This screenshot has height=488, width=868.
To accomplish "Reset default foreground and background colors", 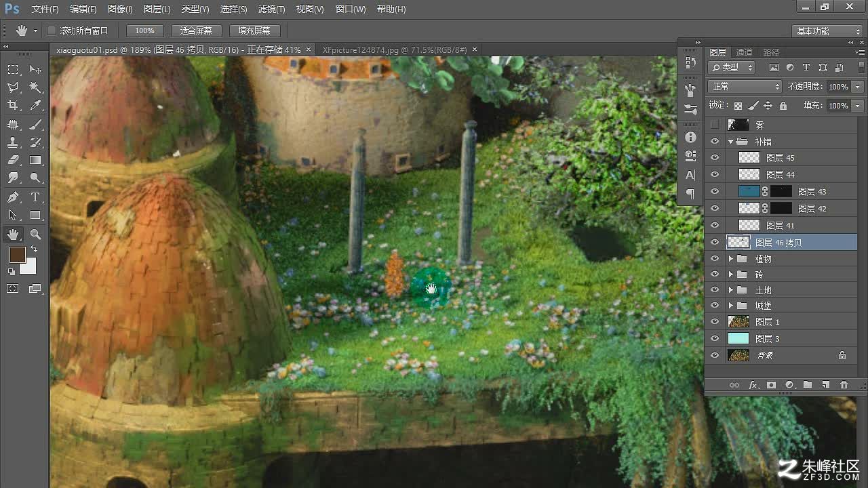I will click(12, 272).
